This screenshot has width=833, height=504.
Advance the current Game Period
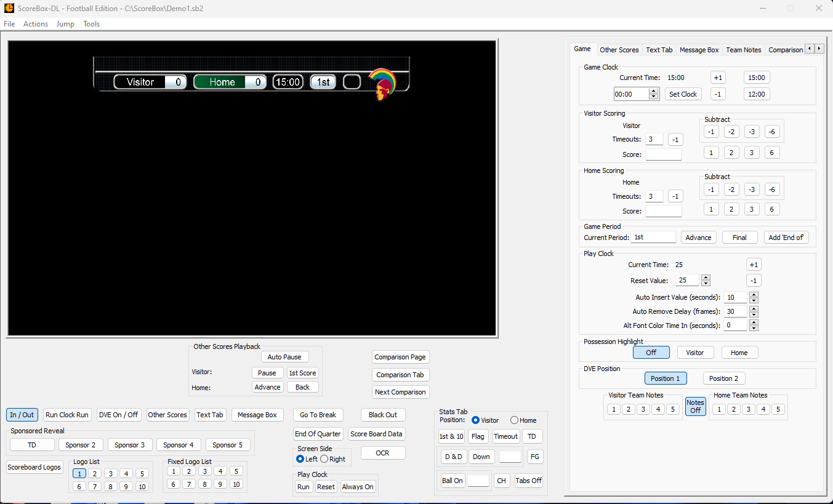coord(698,237)
